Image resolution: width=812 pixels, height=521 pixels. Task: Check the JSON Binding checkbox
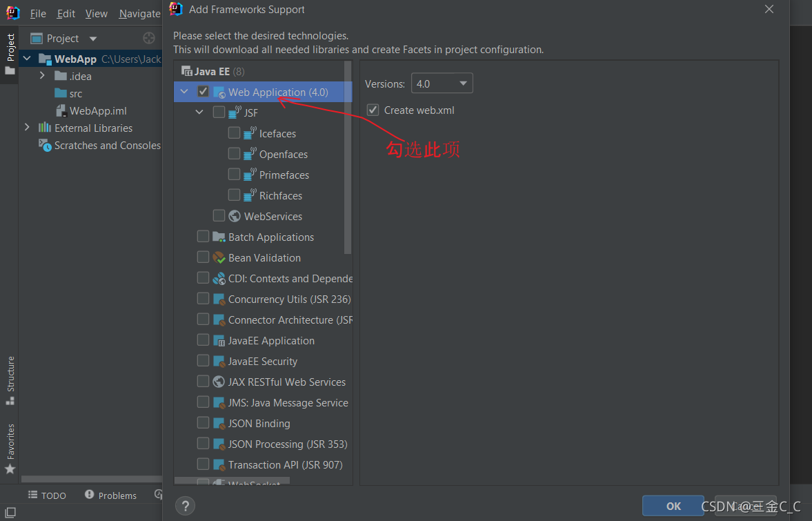tap(203, 422)
